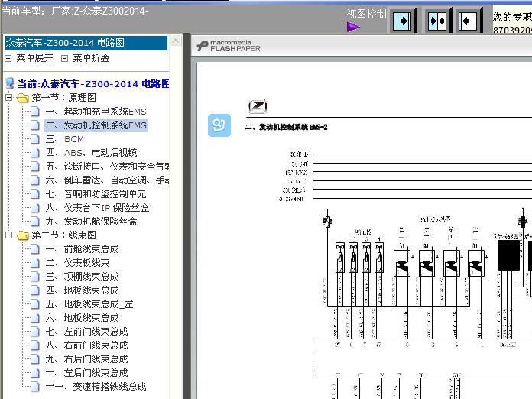532x399 pixels.
Task: Click the diagram title 二、发动机控制系统 EMS-2
Action: [286, 127]
